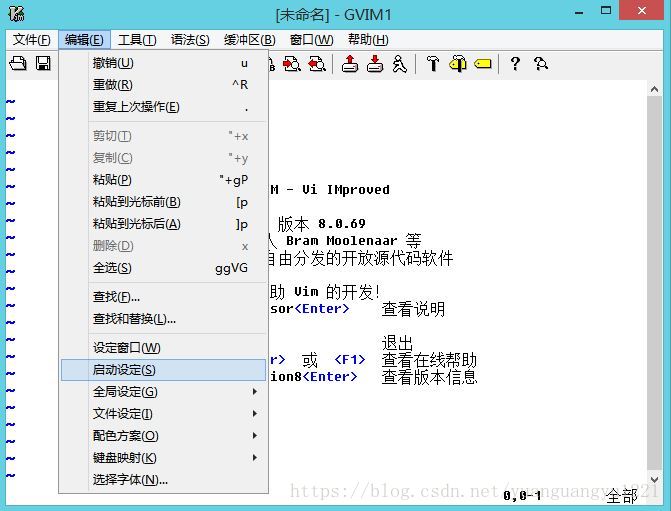Close the open 编辑(E) menu

coord(84,40)
